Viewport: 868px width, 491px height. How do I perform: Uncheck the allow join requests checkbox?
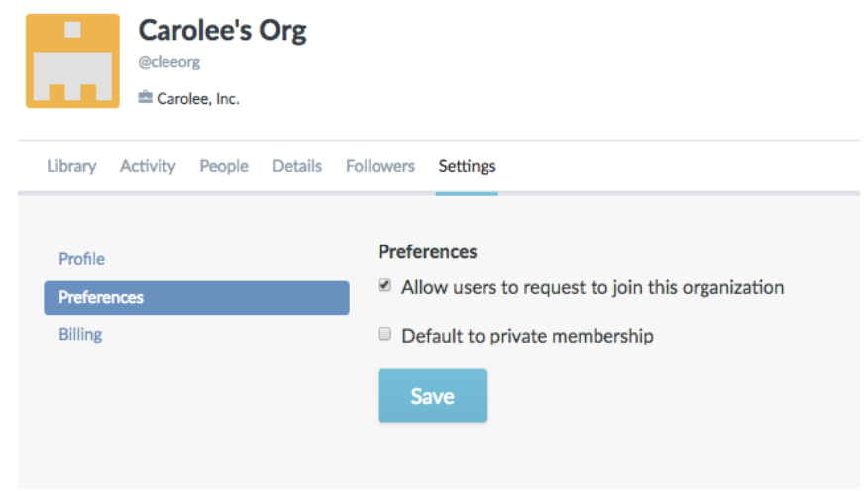coord(384,285)
